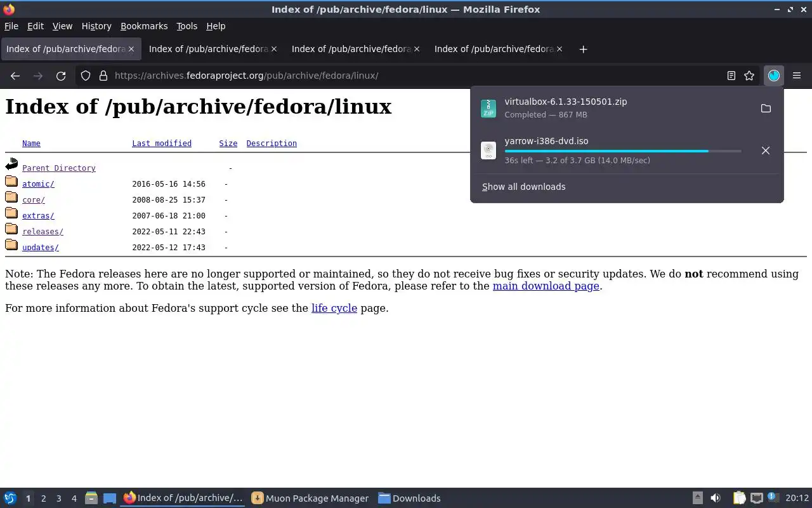Click the downloads toolbar button

coord(774,76)
